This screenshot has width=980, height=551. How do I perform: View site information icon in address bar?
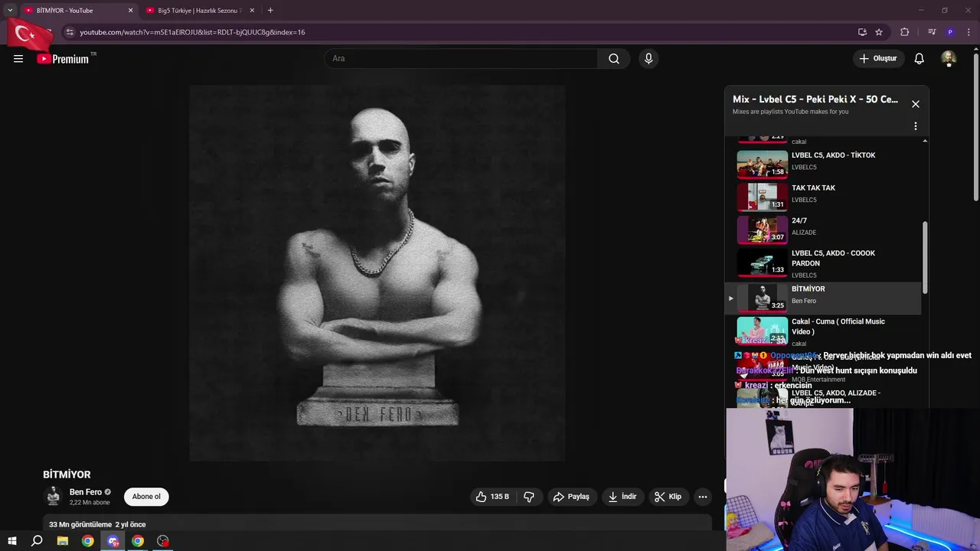(70, 32)
